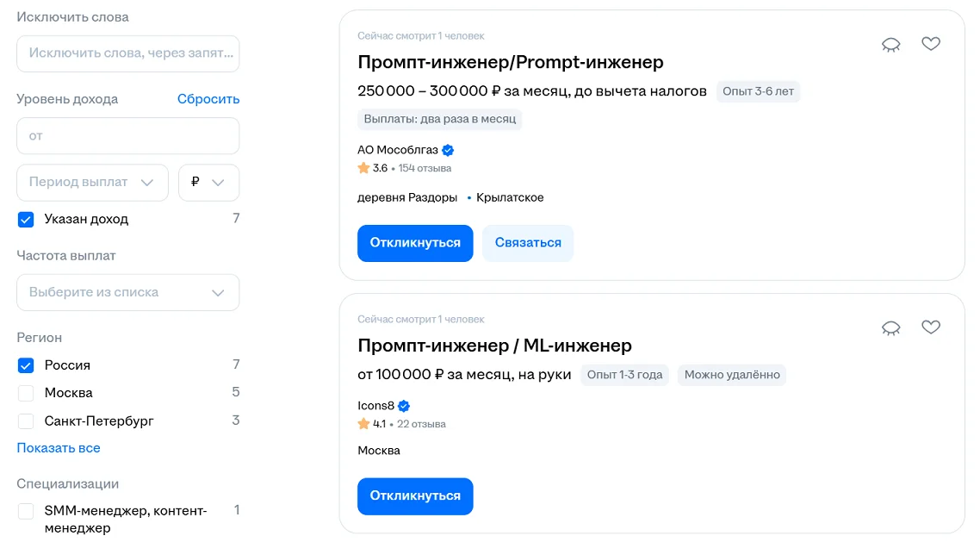Check the Москва region checkbox
The image size is (980, 542).
click(26, 394)
